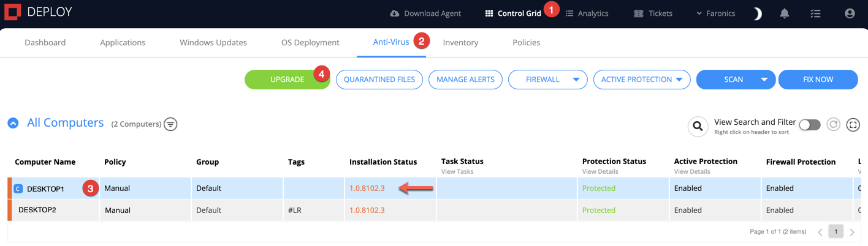Open the Active Protection dropdown arrow
The width and height of the screenshot is (868, 246).
[679, 80]
